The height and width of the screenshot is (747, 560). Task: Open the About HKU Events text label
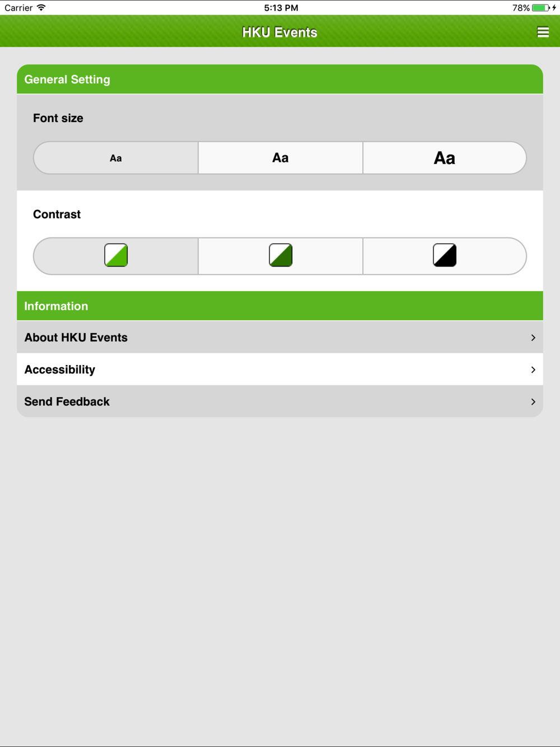(x=76, y=338)
